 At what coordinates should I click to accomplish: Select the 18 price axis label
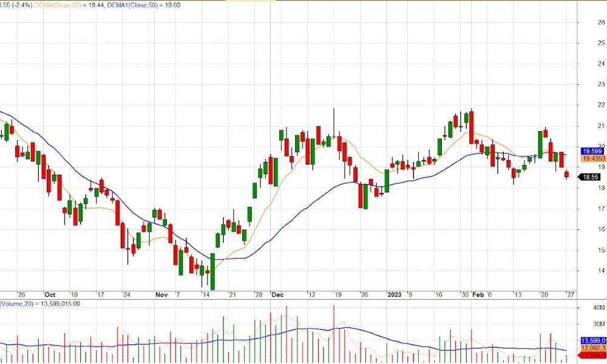[601, 188]
